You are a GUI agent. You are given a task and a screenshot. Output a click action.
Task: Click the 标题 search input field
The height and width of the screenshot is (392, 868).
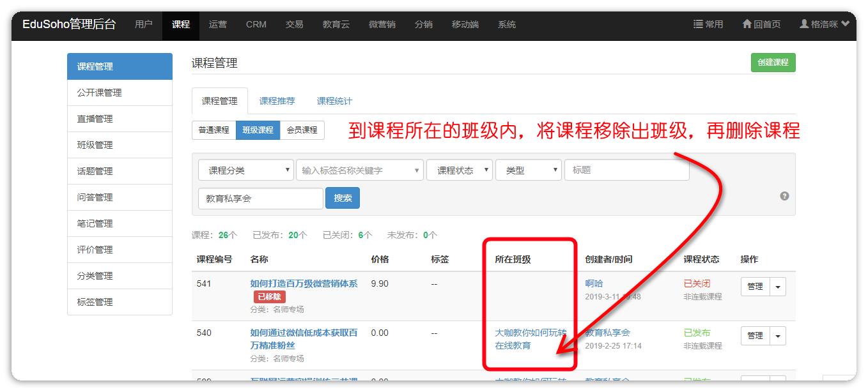point(626,170)
